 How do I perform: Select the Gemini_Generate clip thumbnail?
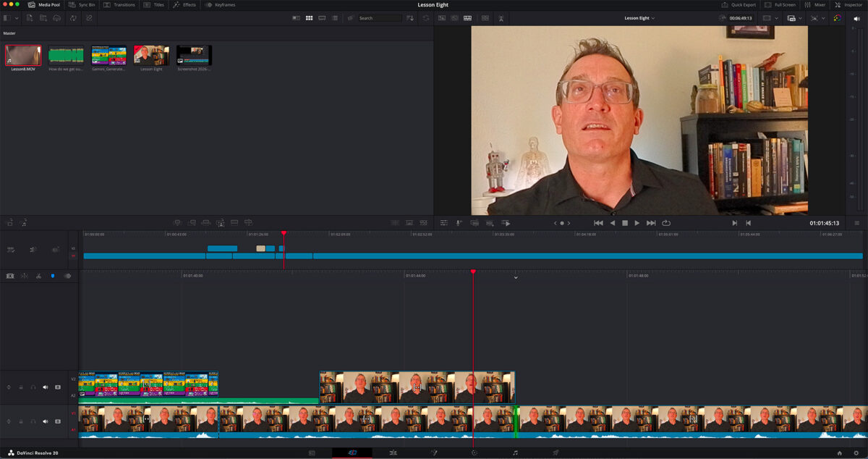[109, 56]
